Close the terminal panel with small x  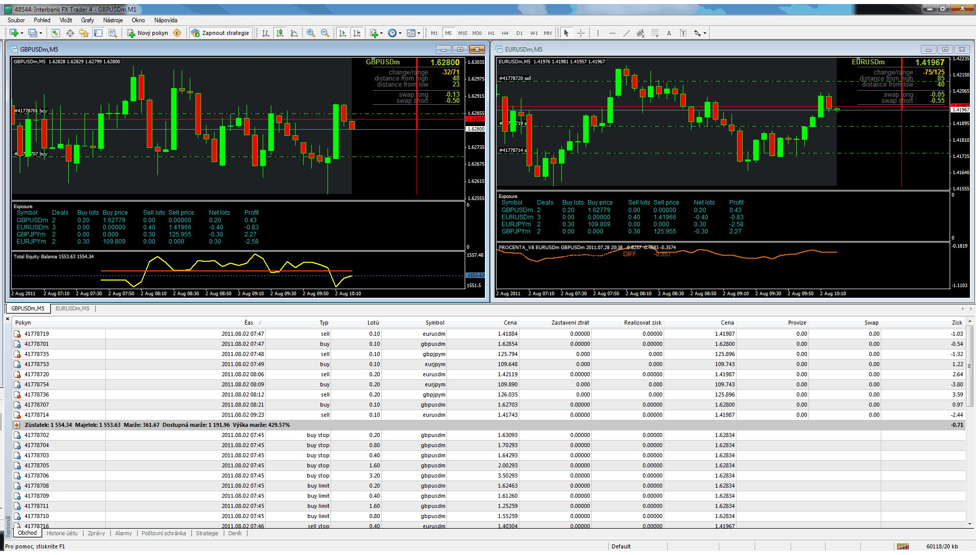(x=8, y=319)
